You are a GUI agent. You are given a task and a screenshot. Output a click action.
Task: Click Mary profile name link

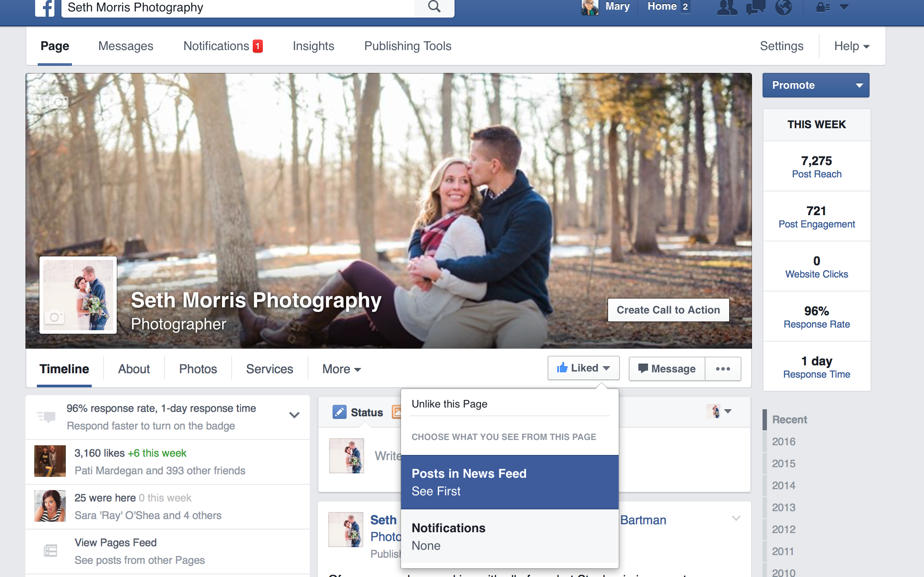[x=617, y=7]
